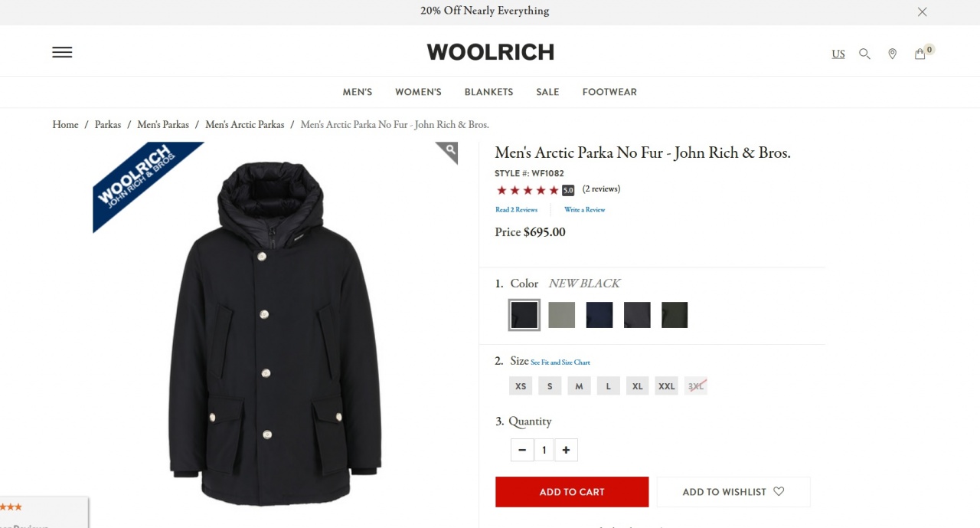Click the heart icon on Add to Wishlist
Screen dimensions: 980x528
[779, 492]
